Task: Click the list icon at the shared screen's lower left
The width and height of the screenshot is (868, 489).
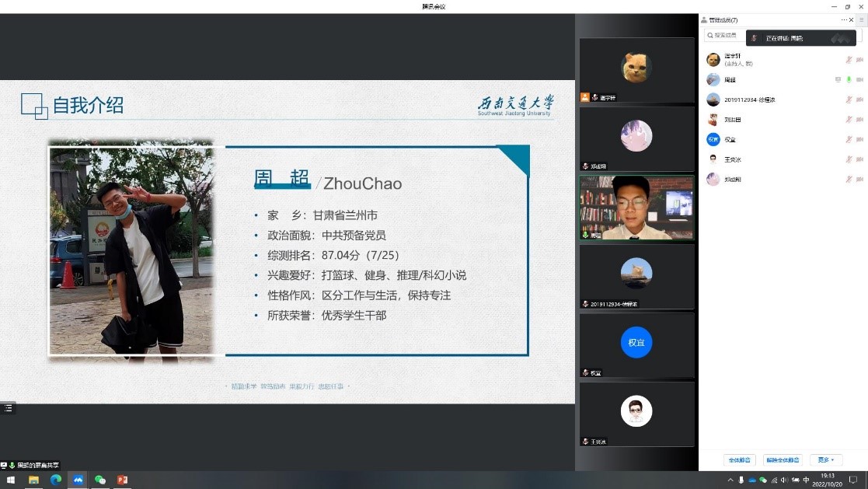Action: point(8,407)
